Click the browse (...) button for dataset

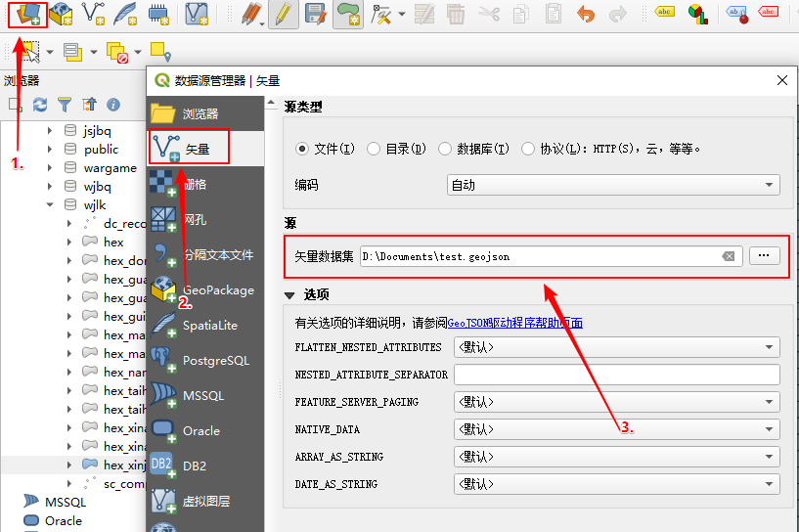tap(765, 255)
